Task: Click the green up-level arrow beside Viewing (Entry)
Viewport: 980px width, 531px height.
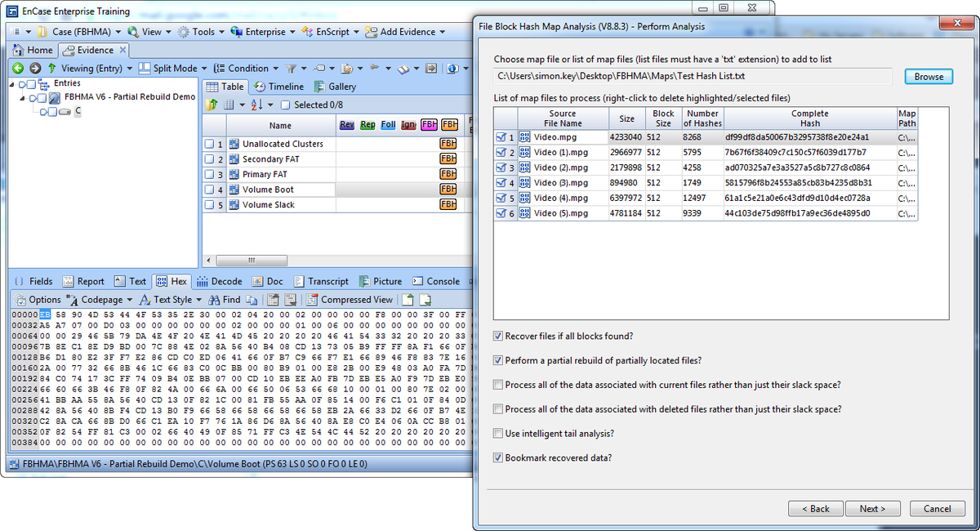Action: tap(52, 68)
